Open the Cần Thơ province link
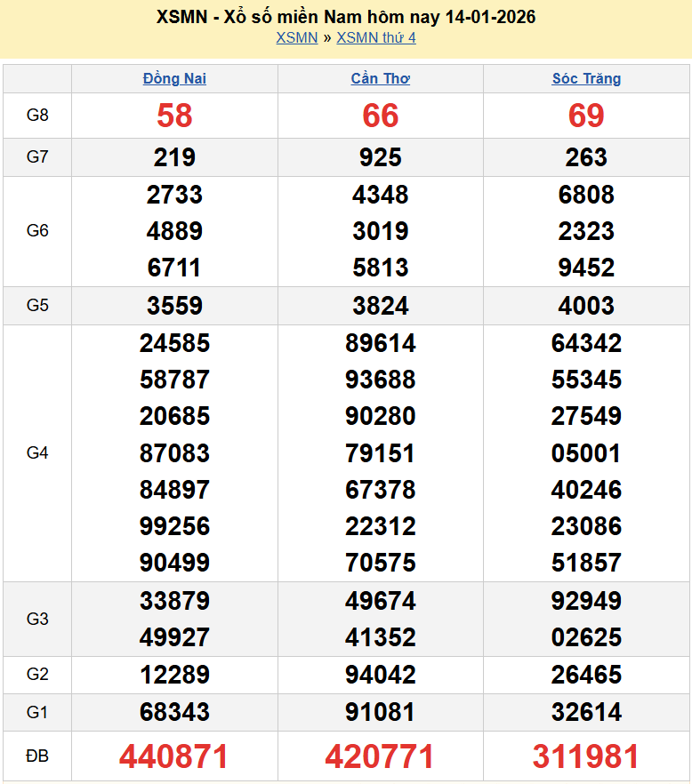 (380, 78)
